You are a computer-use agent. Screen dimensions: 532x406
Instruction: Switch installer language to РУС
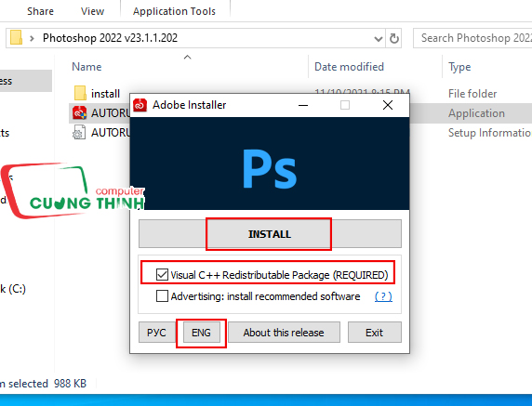tap(156, 333)
